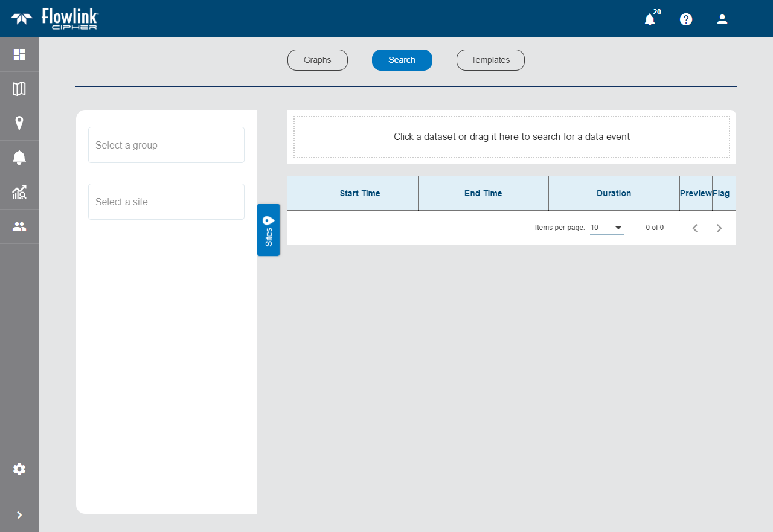View notifications bell with 20 badge
Viewport: 773px width, 532px height.
point(650,19)
